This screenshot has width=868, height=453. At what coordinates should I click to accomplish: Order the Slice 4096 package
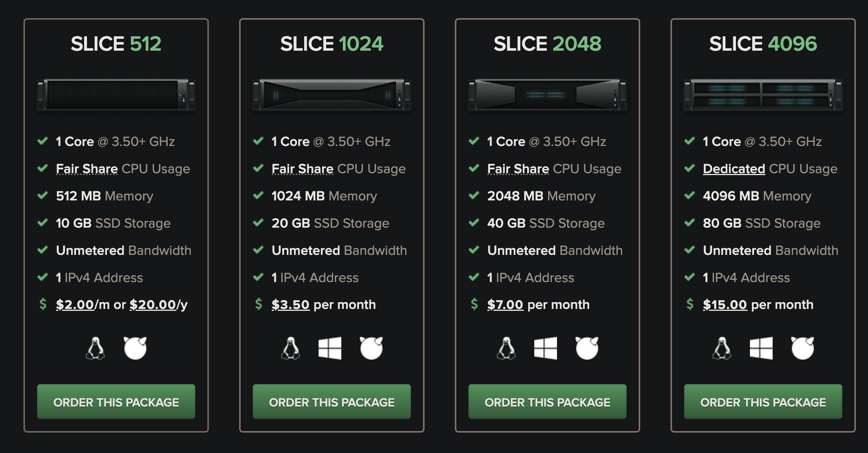[763, 402]
